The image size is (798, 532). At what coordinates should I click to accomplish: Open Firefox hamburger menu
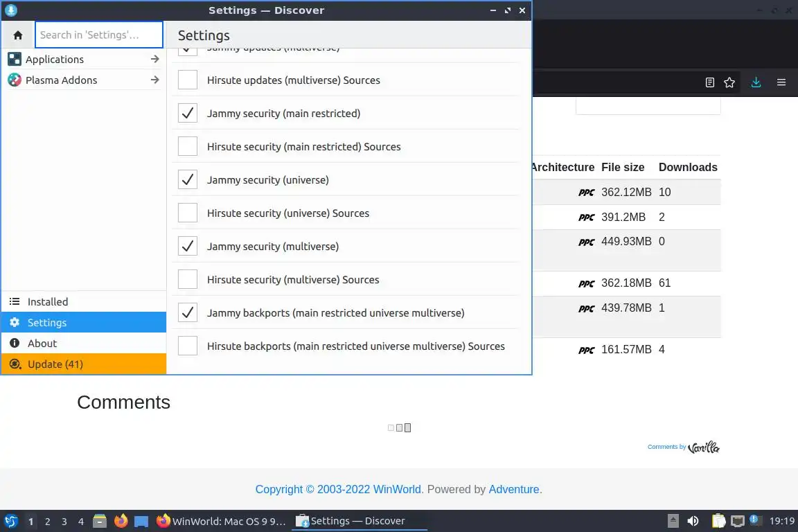781,82
